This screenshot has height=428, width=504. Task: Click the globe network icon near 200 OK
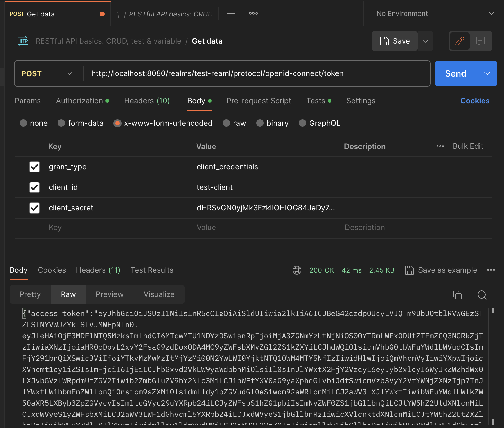[x=297, y=270]
